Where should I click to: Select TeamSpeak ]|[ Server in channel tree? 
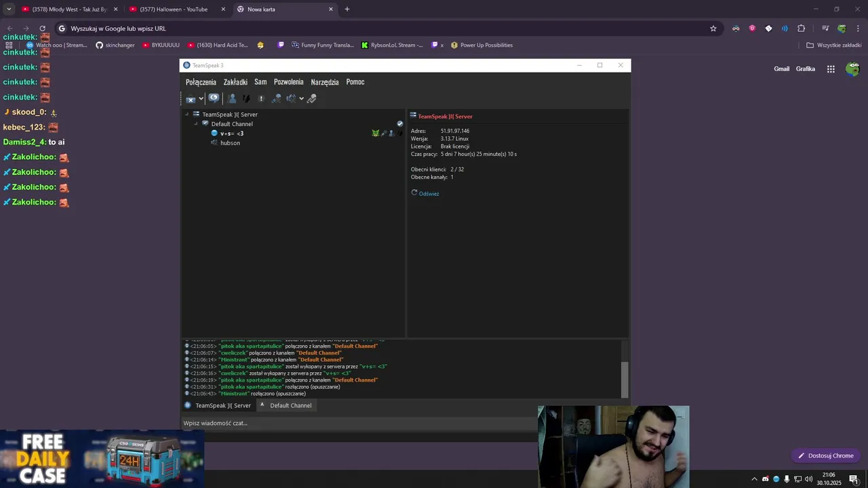tap(230, 115)
